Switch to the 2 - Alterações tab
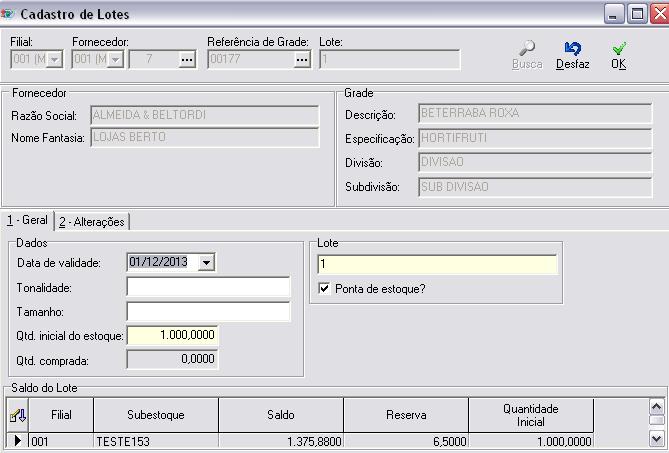 point(92,222)
